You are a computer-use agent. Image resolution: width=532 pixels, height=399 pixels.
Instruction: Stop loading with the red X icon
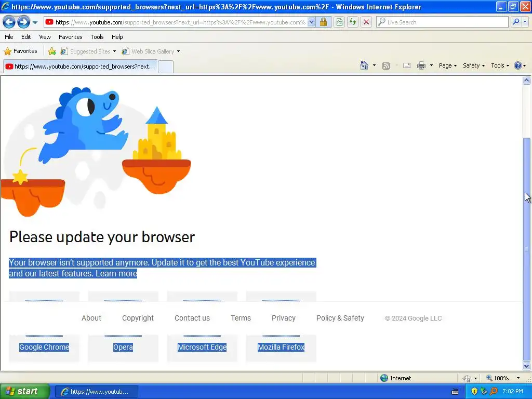tap(366, 22)
